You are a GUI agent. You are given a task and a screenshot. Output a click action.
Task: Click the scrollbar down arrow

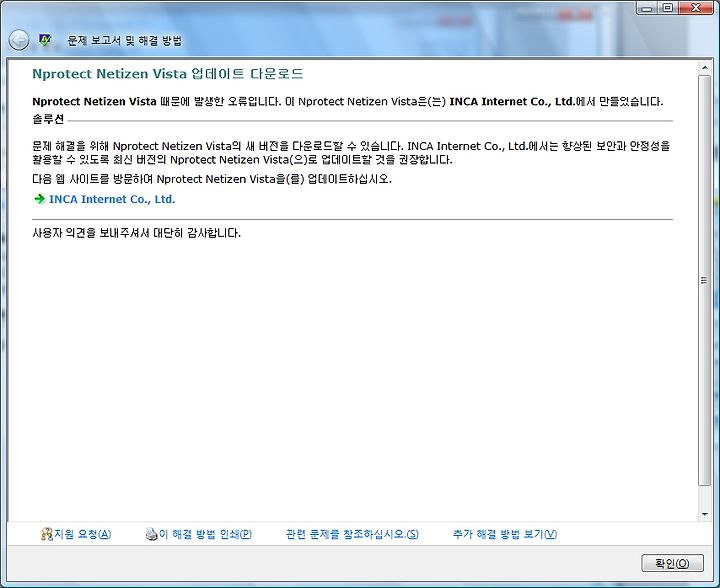(x=704, y=515)
